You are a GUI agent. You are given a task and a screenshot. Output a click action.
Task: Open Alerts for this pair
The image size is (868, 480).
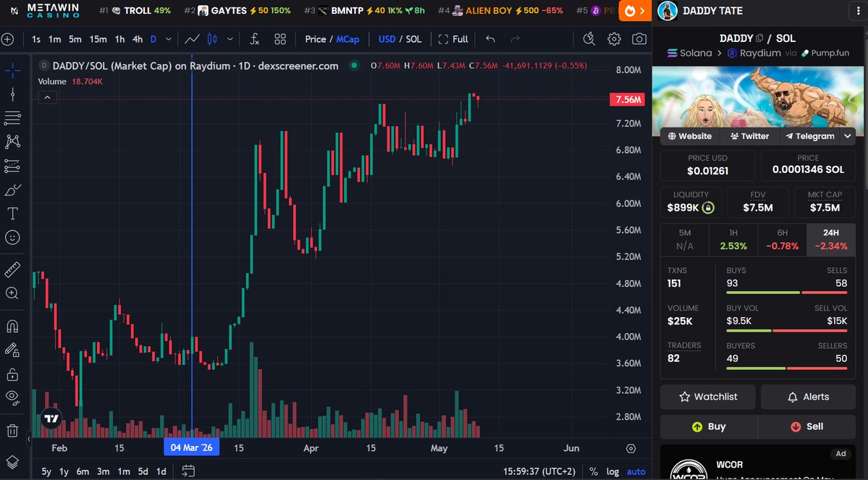[808, 397]
